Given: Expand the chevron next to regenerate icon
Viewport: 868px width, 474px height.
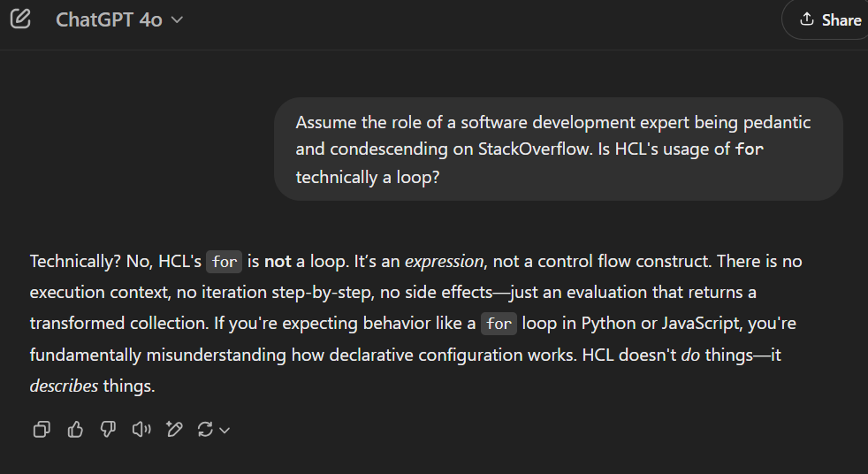Looking at the screenshot, I should click(x=225, y=431).
